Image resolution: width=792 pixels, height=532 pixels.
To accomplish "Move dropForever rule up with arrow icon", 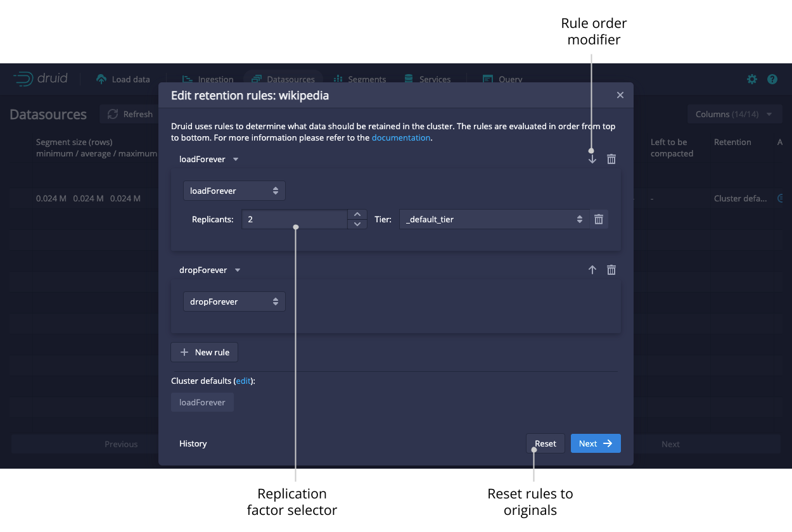I will [x=592, y=270].
